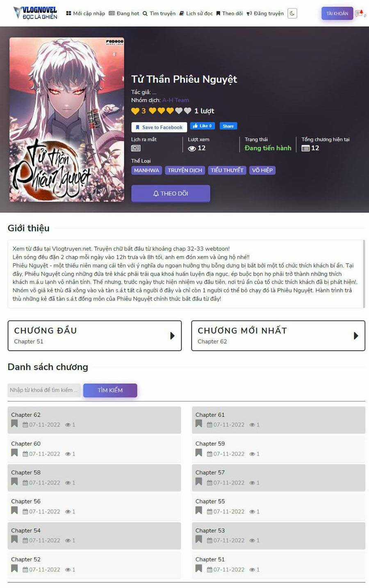Go to Mới cập nhập menu

(x=86, y=14)
